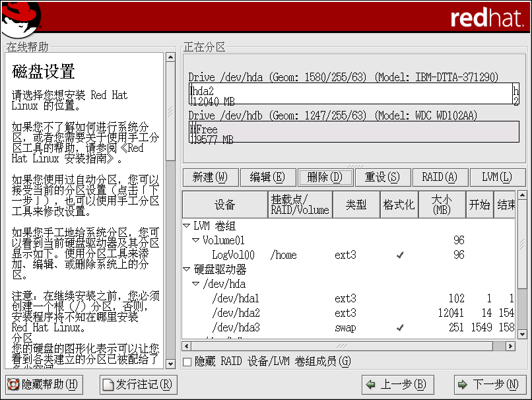This screenshot has width=532, height=400.
Task: Click partition list scroll up arrow
Action: point(523,195)
